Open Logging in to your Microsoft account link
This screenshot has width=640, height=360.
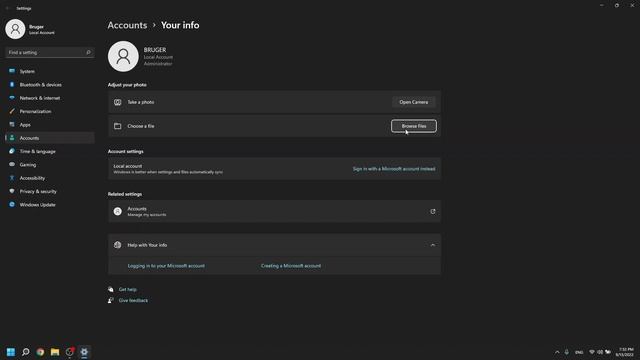[166, 266]
